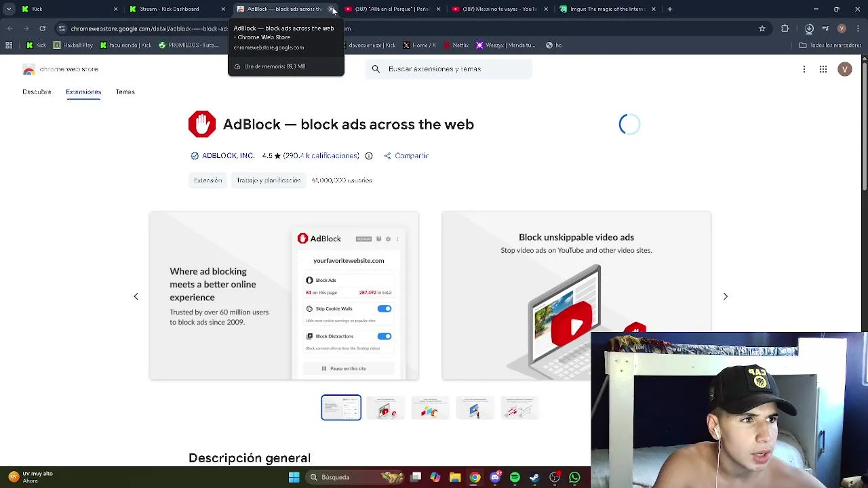Select the second screenshot thumbnail
Image resolution: width=868 pixels, height=488 pixels.
[386, 407]
